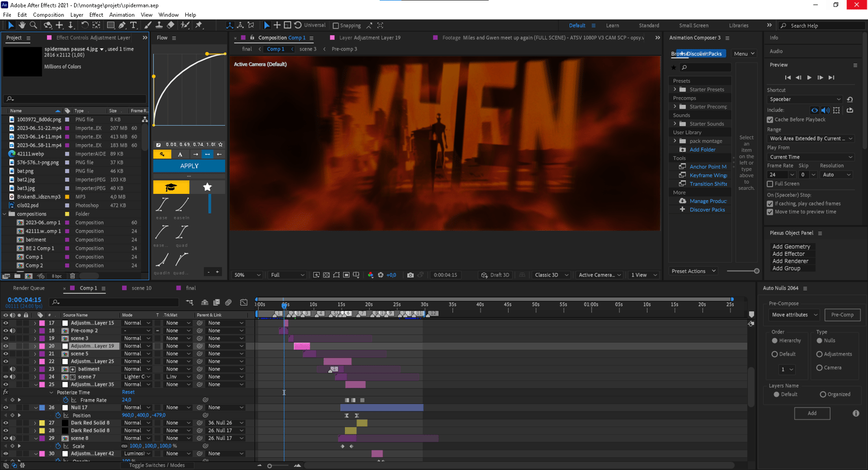
Task: Select the Clone Stamp tool
Action: click(159, 25)
